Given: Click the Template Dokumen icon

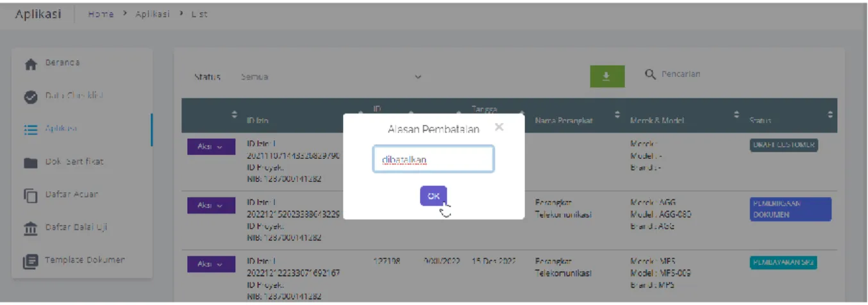Looking at the screenshot, I should (x=30, y=261).
